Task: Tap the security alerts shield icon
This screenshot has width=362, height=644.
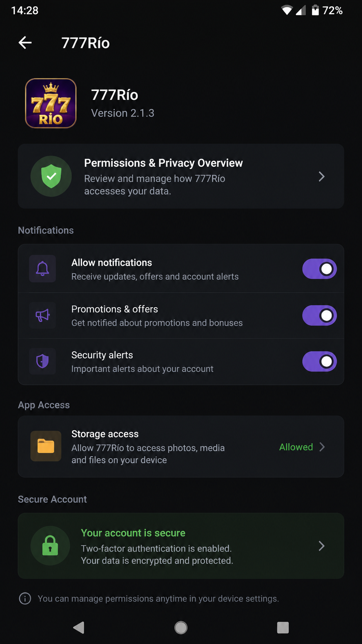Action: tap(42, 361)
